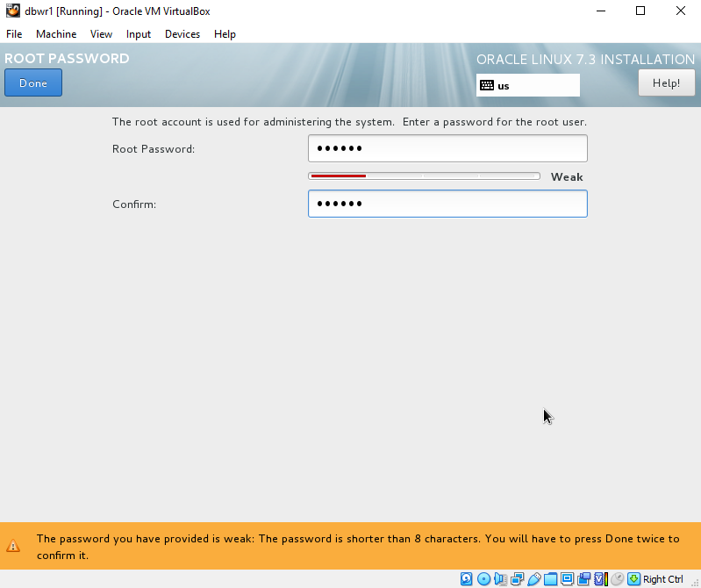The height and width of the screenshot is (588, 701).
Task: Click the display status icon
Action: (567, 579)
